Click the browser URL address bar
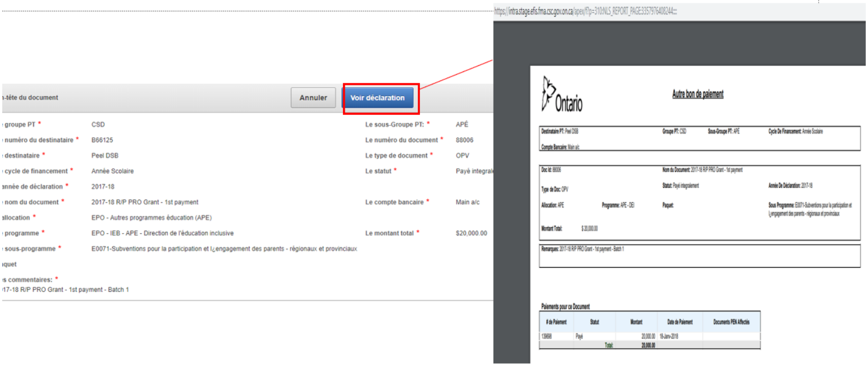 tap(584, 11)
